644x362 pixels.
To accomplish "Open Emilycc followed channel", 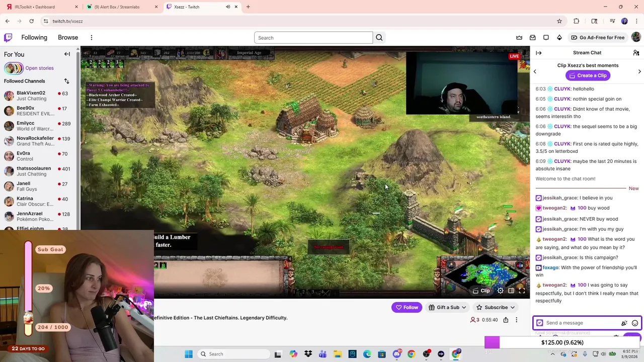I will point(39,126).
